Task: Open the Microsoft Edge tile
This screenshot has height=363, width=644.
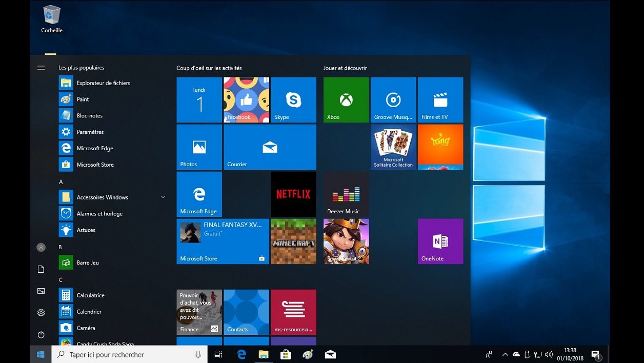Action: (199, 194)
